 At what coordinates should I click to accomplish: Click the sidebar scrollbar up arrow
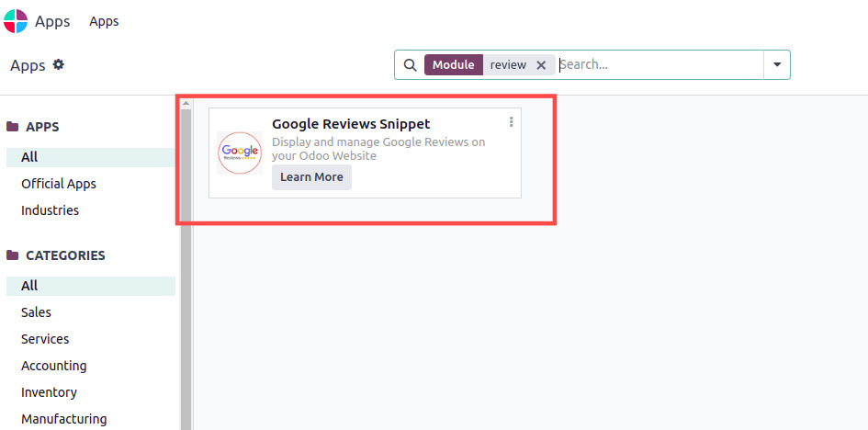pos(186,104)
